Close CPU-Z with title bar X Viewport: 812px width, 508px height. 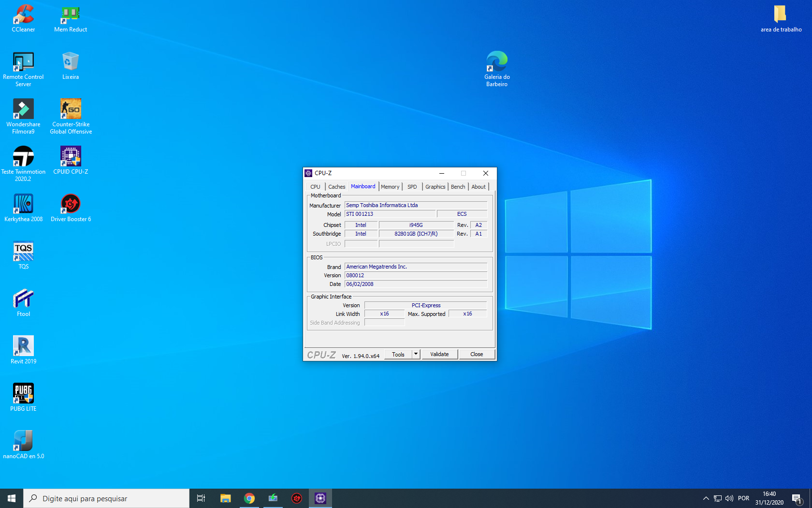486,173
